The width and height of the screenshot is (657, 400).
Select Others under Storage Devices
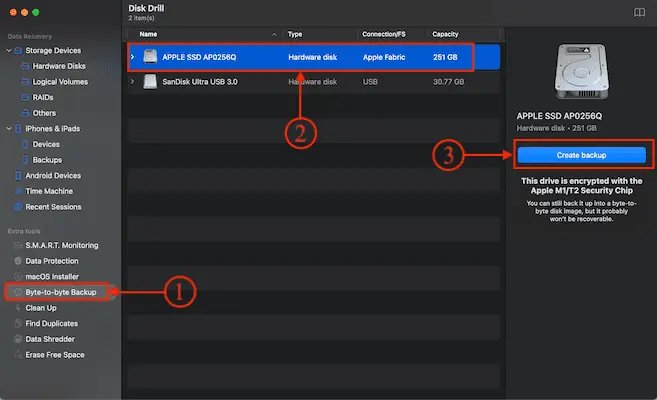coord(44,113)
